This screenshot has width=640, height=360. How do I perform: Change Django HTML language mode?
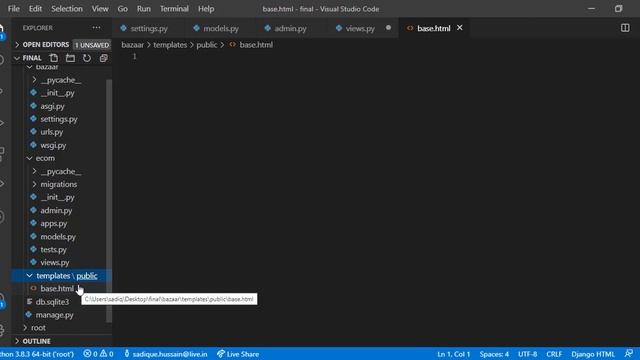593,354
